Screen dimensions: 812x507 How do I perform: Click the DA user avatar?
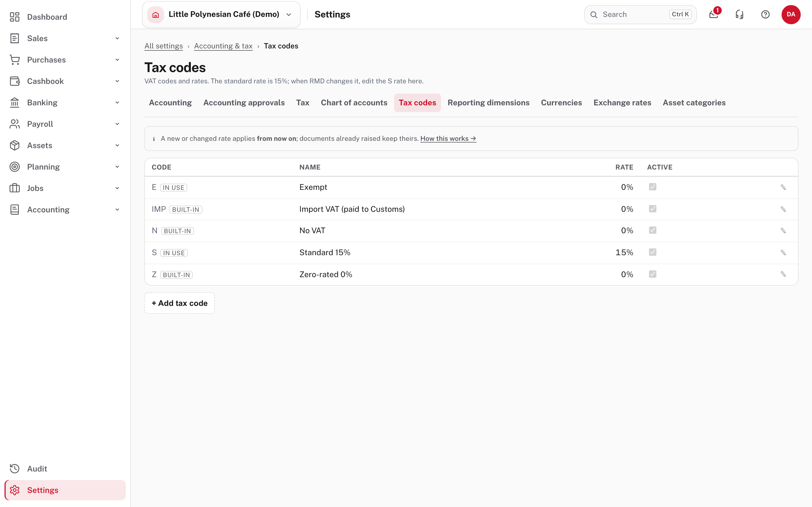[x=791, y=14]
